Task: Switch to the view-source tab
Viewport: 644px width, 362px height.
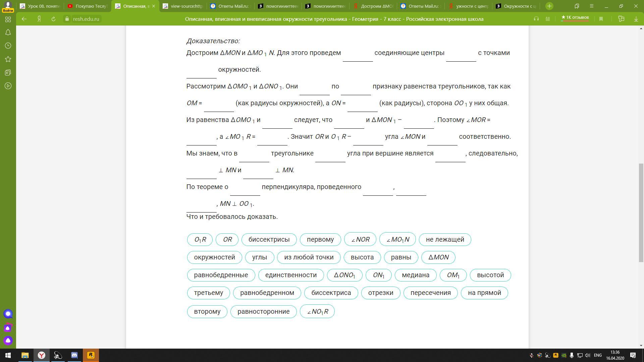Action: 183,6
